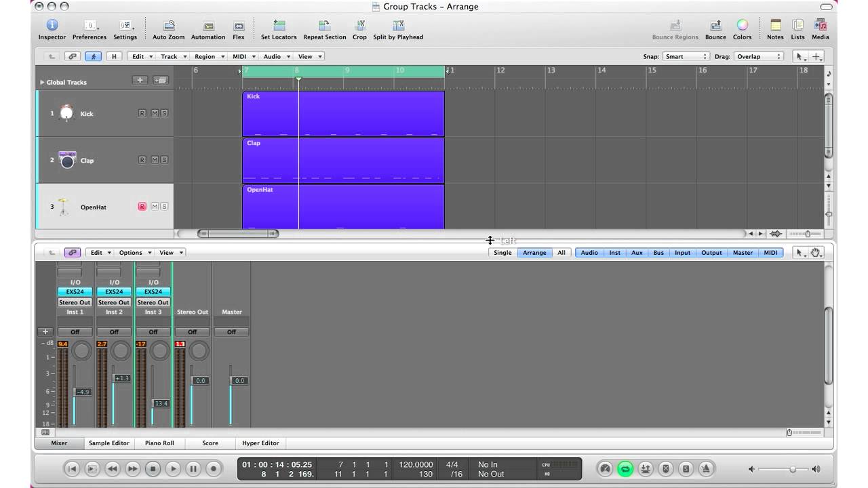Click the Kick region in arrange
Viewport: 868px width, 488px height.
(x=343, y=114)
